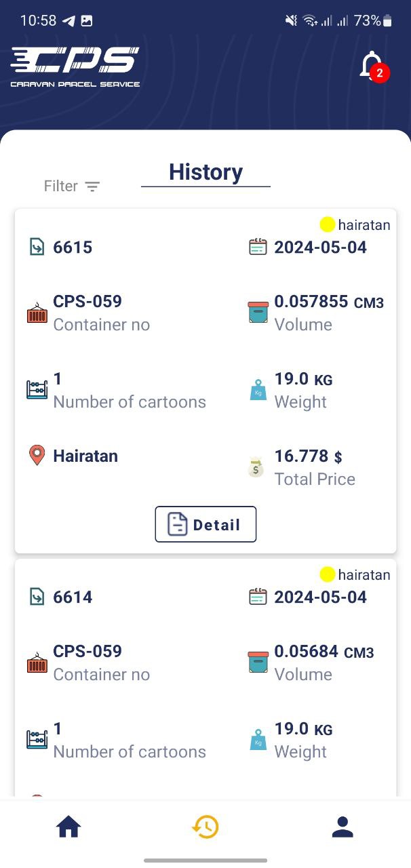Go to the Home tab
Viewport: 411px width, 868px height.
point(68,827)
